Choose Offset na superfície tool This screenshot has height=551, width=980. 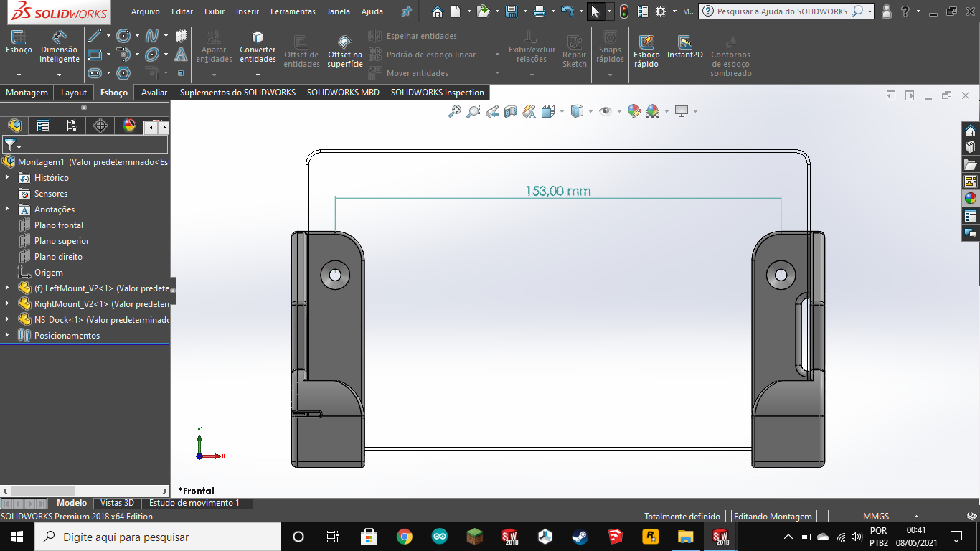click(x=345, y=51)
